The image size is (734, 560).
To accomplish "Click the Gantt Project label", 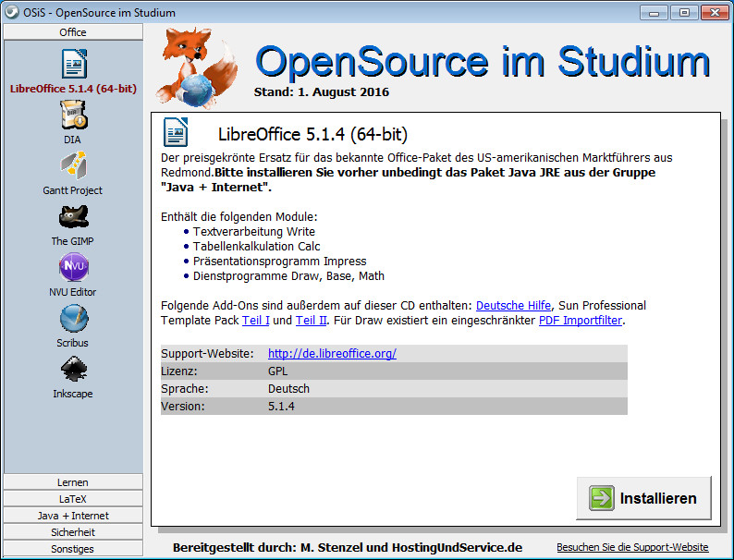I will [x=72, y=190].
